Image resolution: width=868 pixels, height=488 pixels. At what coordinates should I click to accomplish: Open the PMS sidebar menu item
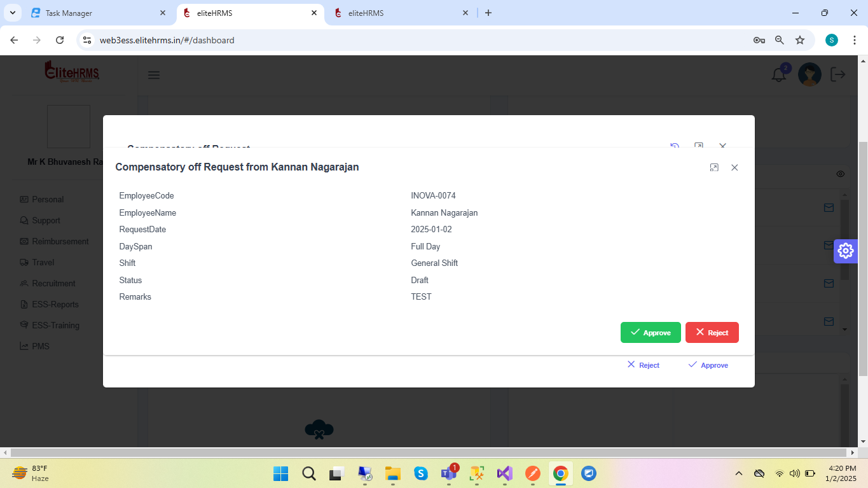point(40,346)
